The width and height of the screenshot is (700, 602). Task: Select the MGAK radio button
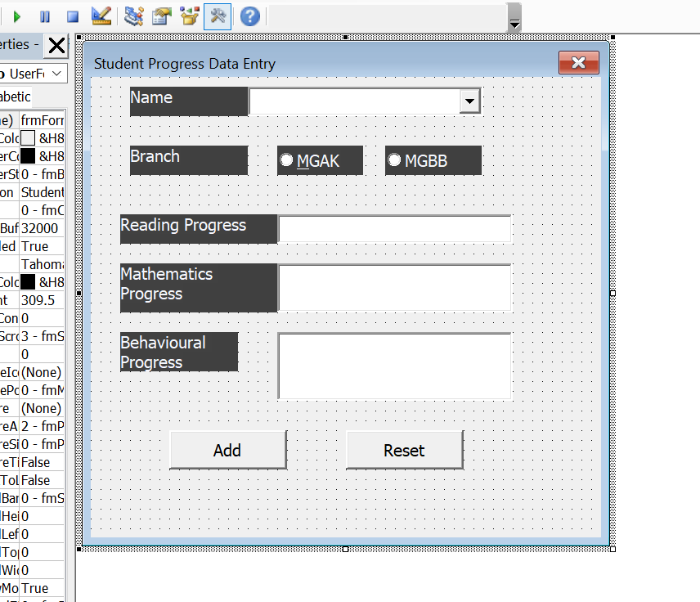pyautogui.click(x=286, y=159)
